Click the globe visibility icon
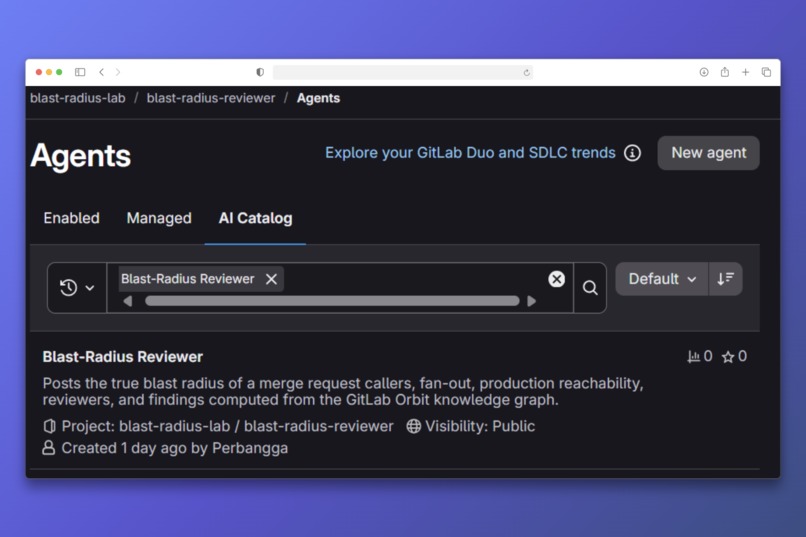Screen dimensions: 806x537 click(x=413, y=426)
